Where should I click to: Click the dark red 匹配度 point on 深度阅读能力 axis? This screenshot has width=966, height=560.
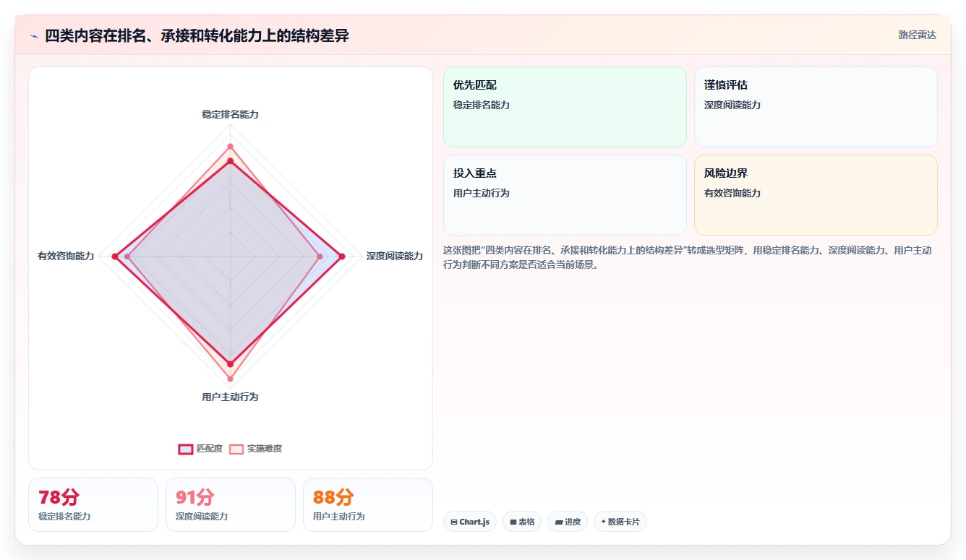pyautogui.click(x=342, y=257)
